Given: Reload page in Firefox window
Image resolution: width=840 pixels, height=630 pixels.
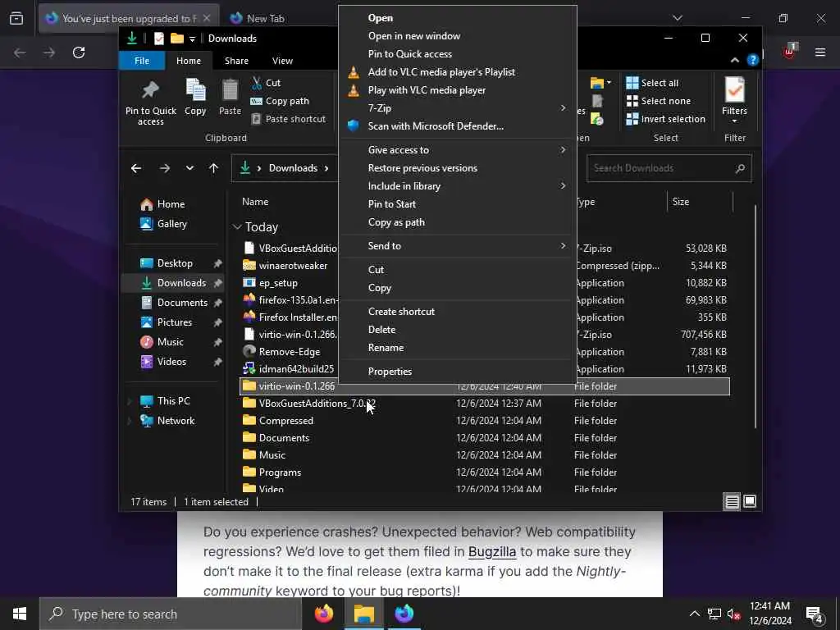Looking at the screenshot, I should click(x=79, y=52).
